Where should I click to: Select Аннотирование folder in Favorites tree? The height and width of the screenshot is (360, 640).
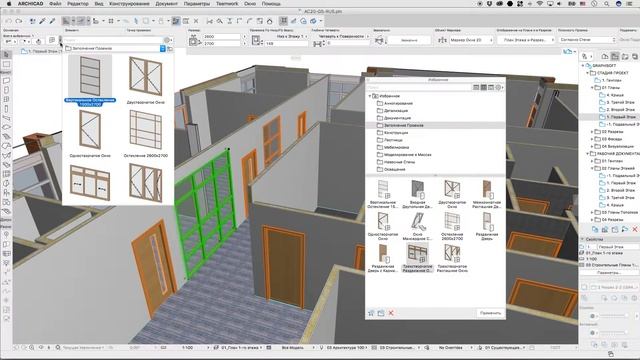(x=398, y=103)
